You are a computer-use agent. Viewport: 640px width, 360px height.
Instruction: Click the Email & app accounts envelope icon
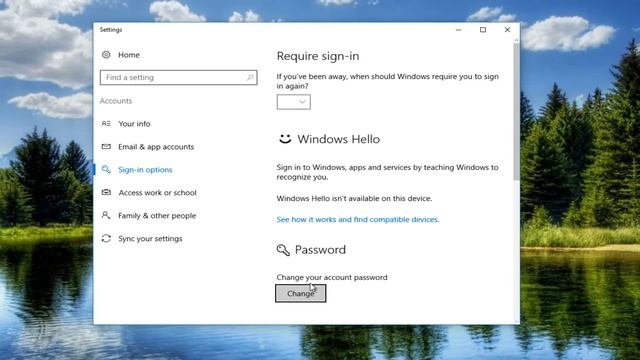pyautogui.click(x=106, y=146)
